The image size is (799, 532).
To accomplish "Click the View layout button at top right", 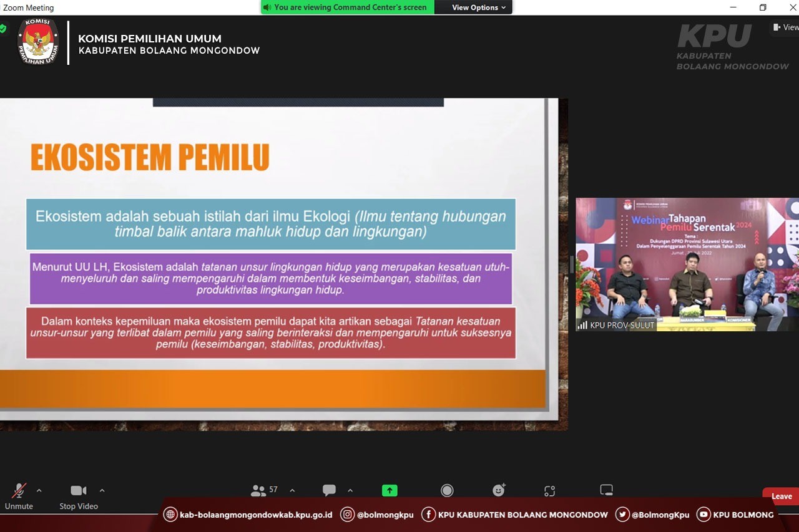I will pos(785,27).
